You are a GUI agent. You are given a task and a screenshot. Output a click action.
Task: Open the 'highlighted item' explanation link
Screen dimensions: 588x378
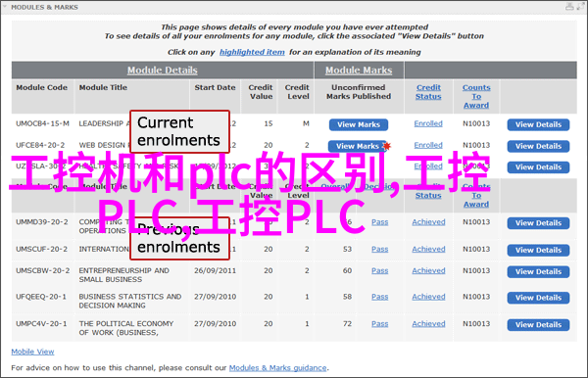[252, 52]
